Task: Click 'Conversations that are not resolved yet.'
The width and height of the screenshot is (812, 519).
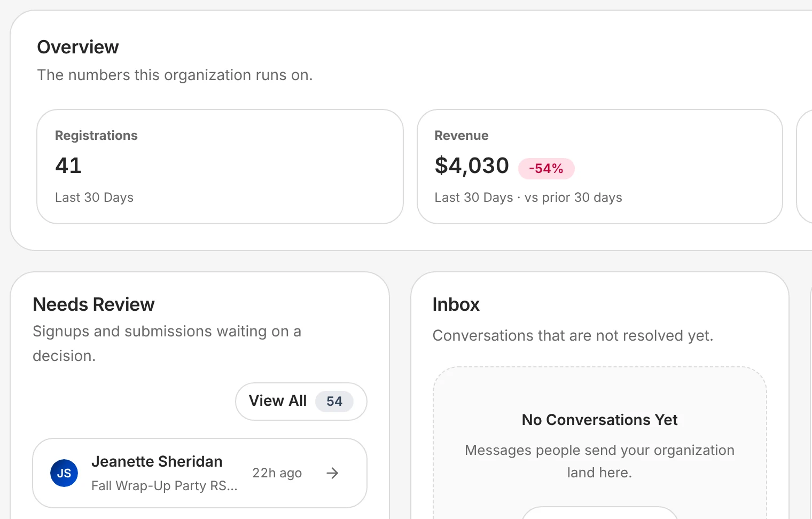Action: click(x=573, y=335)
